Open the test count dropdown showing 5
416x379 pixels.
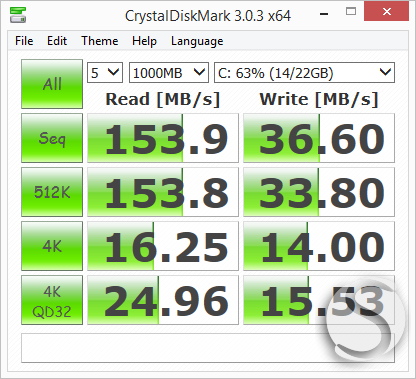[x=105, y=72]
